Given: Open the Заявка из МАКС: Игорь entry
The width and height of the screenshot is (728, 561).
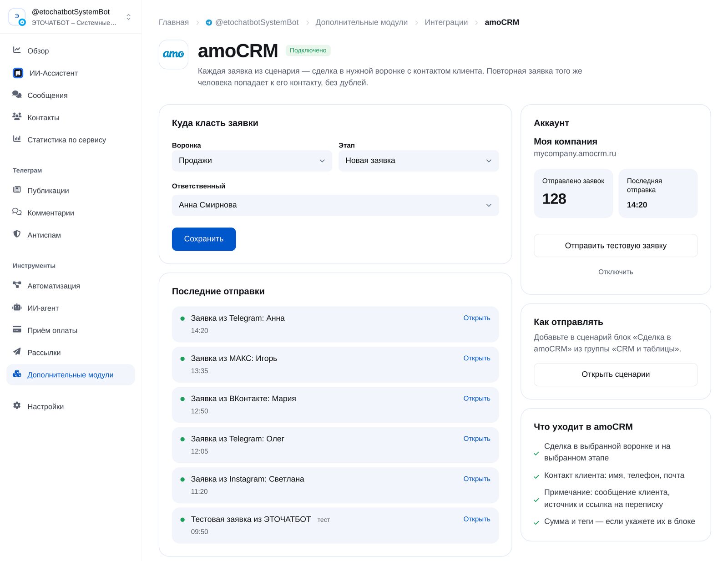Looking at the screenshot, I should point(477,358).
